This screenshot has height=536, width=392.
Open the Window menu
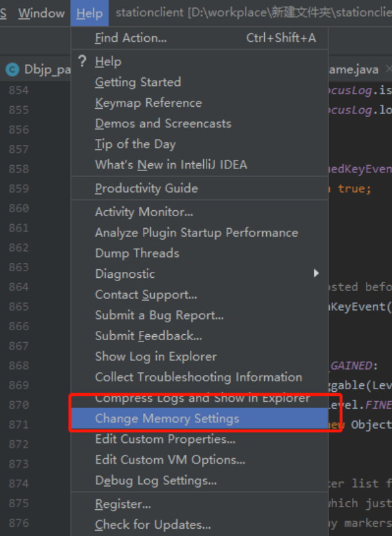pyautogui.click(x=41, y=13)
